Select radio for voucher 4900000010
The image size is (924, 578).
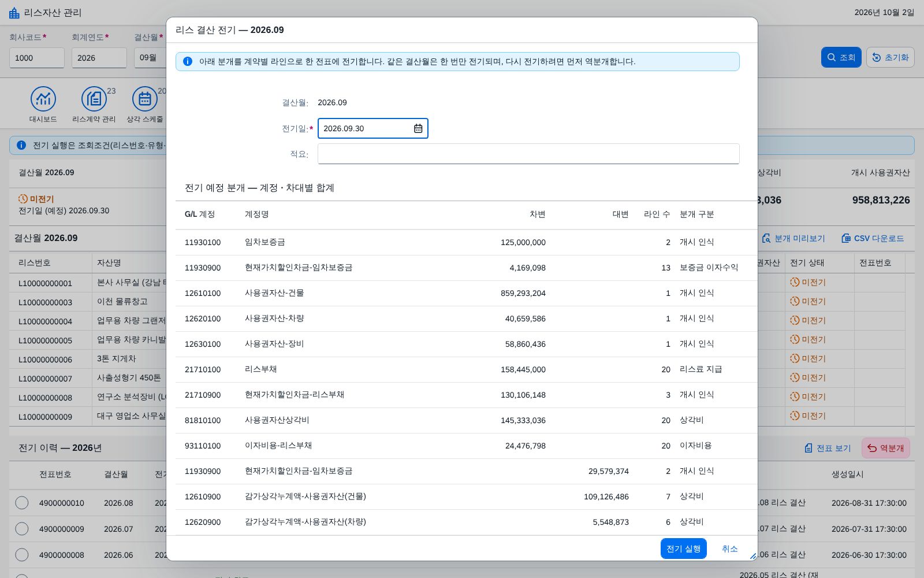coord(22,503)
